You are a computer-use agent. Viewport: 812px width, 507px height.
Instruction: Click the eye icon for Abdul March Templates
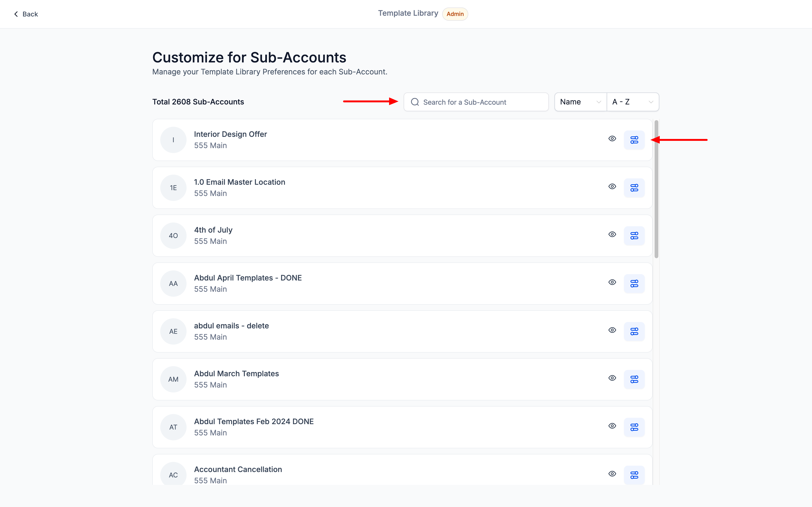coord(612,378)
